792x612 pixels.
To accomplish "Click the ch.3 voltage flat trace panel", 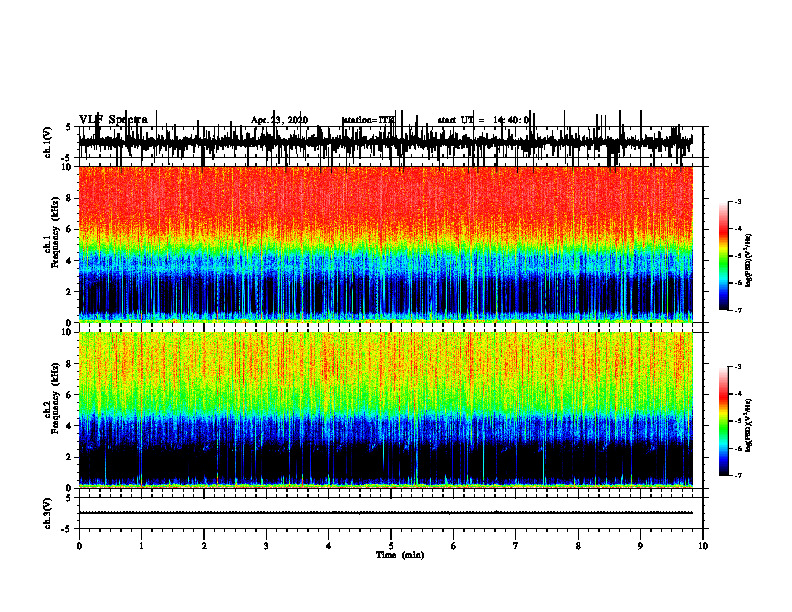I will pos(390,513).
